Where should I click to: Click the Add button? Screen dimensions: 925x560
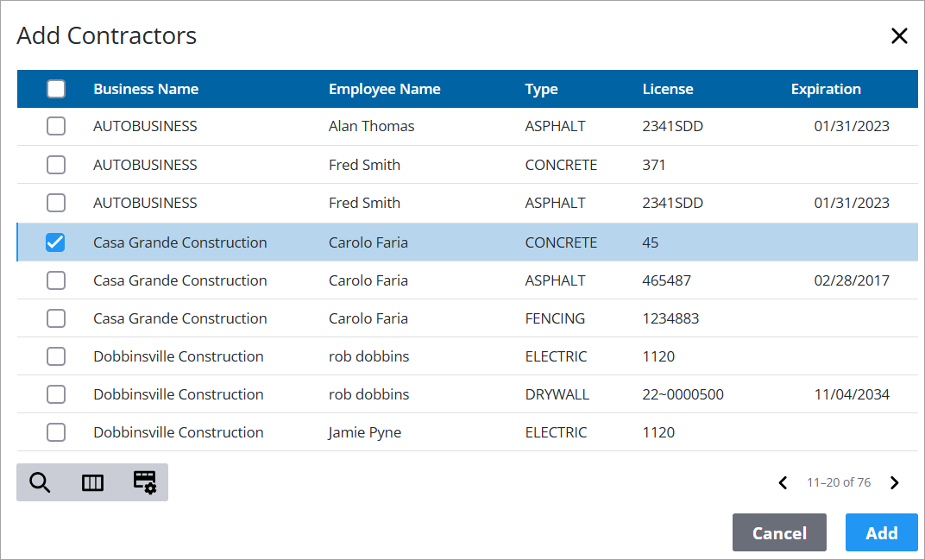coord(881,532)
